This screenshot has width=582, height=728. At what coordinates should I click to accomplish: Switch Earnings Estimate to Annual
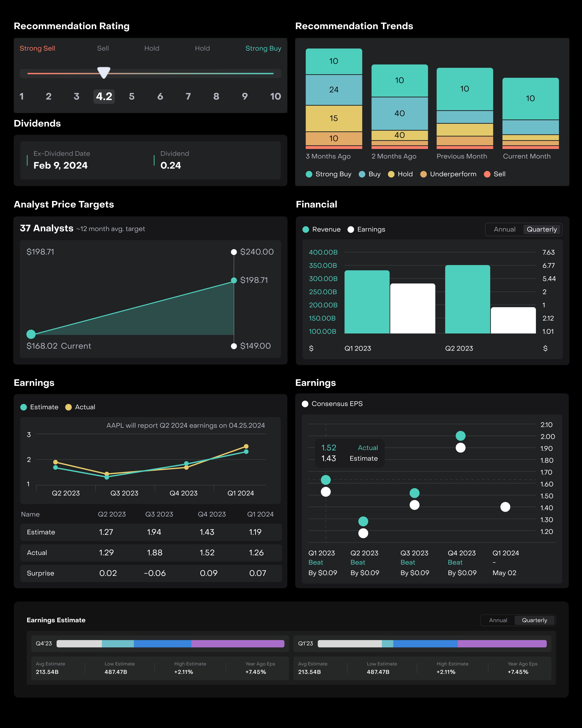(x=498, y=620)
